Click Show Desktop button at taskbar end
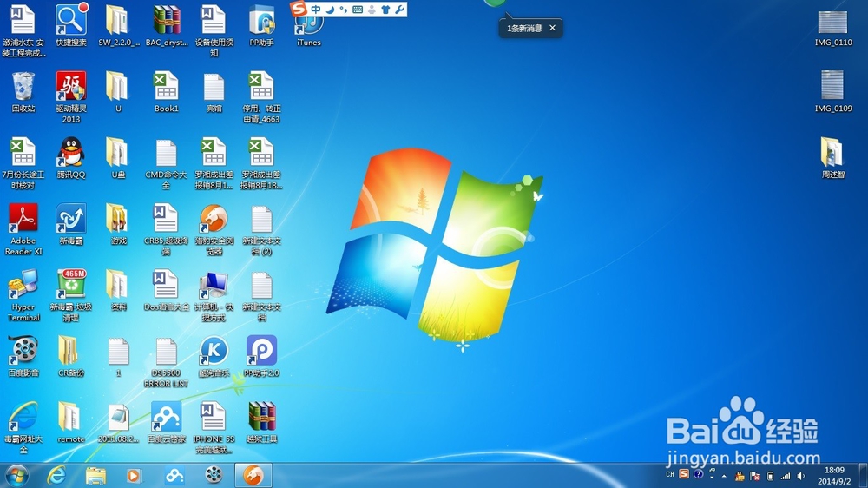 pyautogui.click(x=863, y=476)
